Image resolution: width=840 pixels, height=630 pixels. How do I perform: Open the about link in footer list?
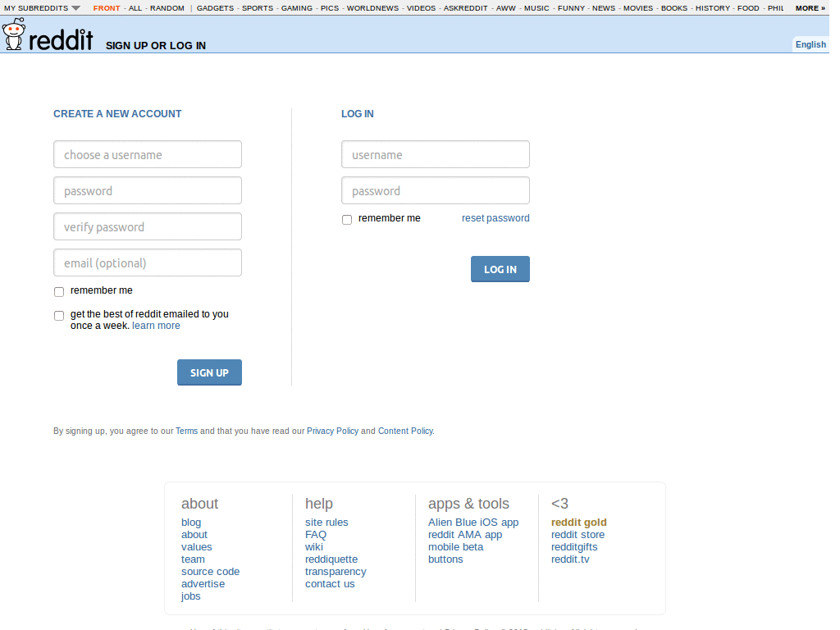pos(194,535)
